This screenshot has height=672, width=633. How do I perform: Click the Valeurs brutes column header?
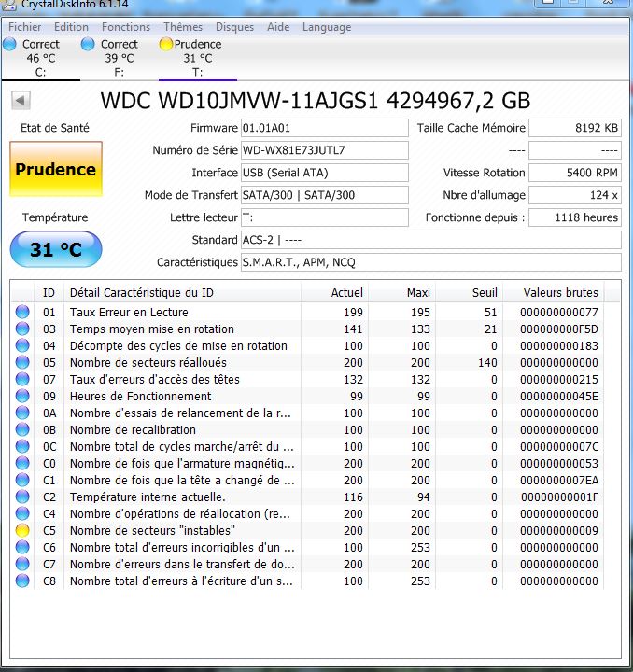(x=554, y=293)
